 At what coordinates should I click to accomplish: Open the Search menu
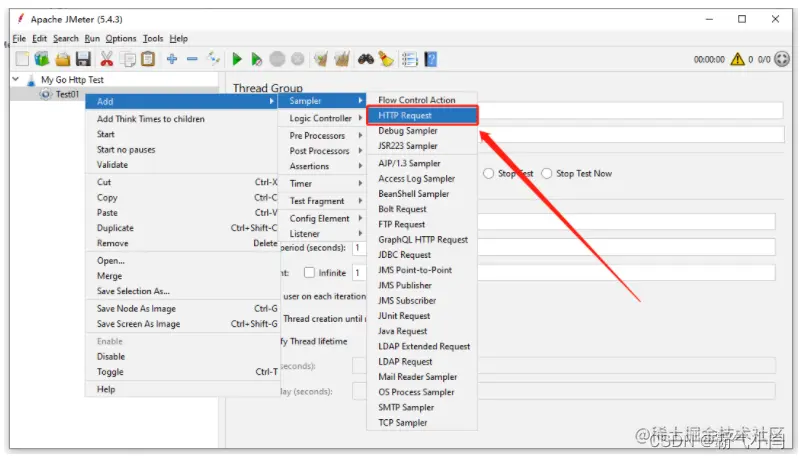66,38
